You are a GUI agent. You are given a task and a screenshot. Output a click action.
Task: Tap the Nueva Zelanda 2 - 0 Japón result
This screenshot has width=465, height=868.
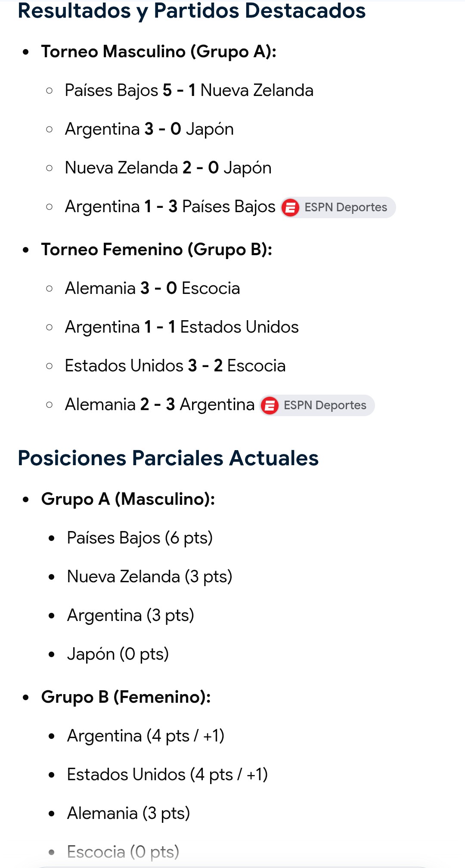168,168
